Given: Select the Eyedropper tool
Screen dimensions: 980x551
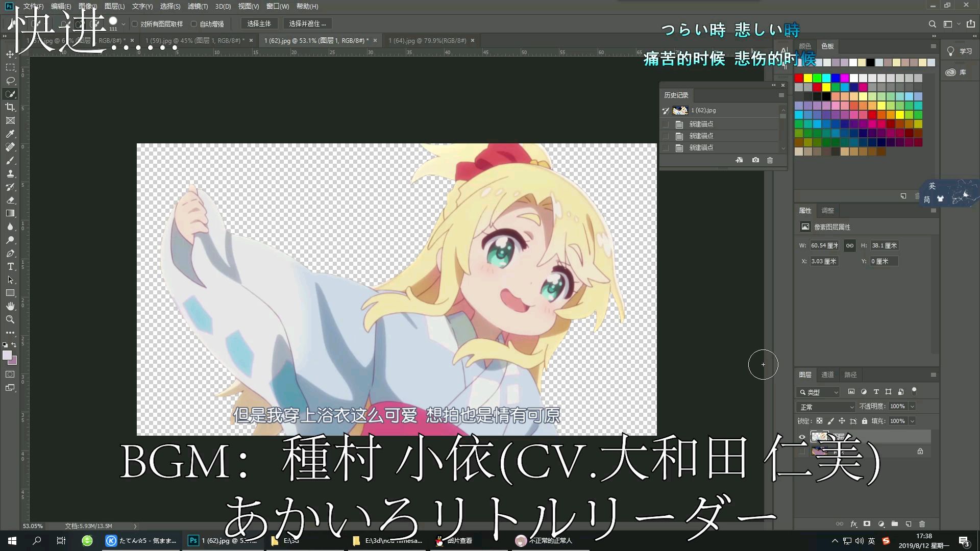Looking at the screenshot, I should (10, 134).
